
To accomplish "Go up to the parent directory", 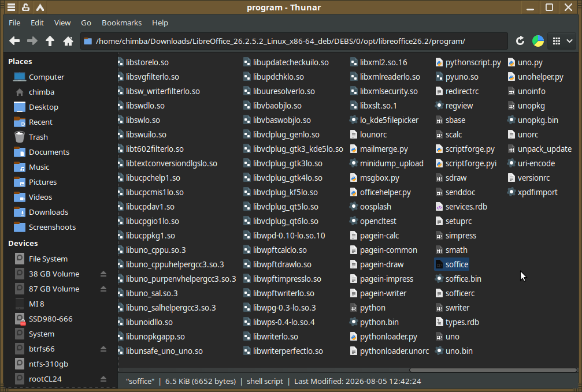I will 50,41.
